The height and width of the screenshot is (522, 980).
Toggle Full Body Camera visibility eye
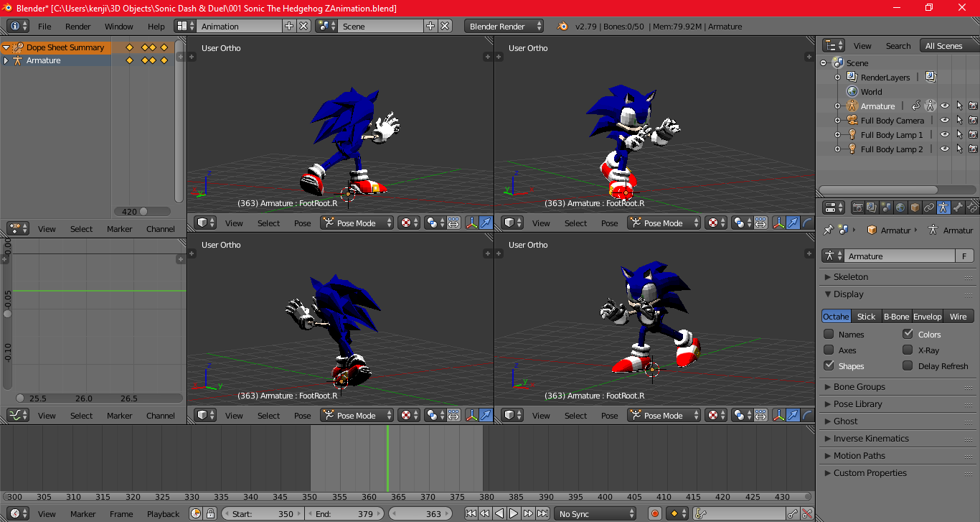pyautogui.click(x=944, y=121)
